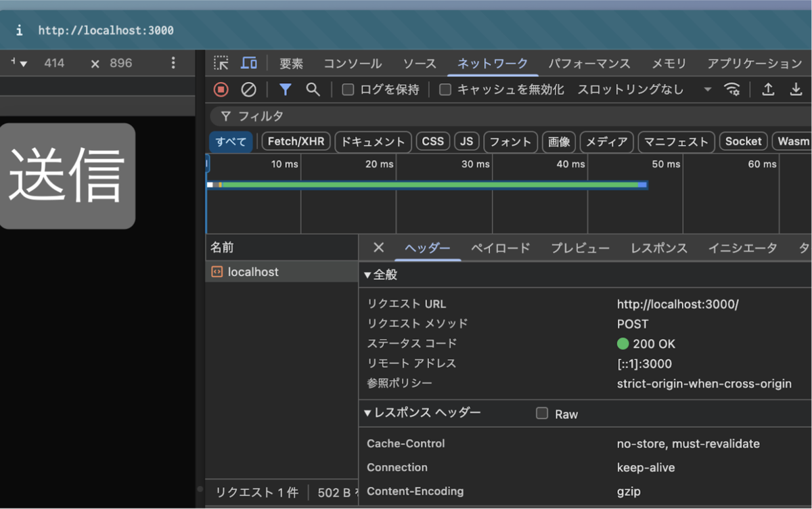Click the 200 OK status code value
Image resolution: width=812 pixels, height=509 pixels.
point(646,344)
